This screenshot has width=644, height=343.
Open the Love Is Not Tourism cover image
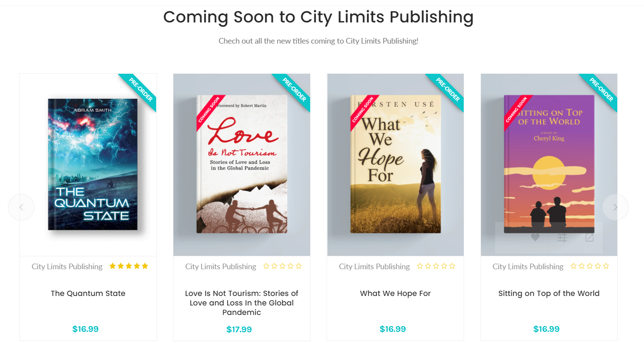242,164
